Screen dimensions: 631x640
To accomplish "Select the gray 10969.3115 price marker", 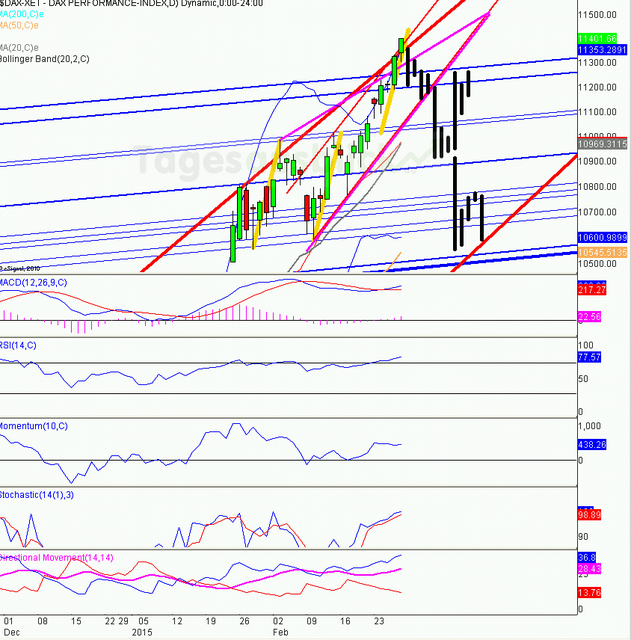I will (x=602, y=145).
